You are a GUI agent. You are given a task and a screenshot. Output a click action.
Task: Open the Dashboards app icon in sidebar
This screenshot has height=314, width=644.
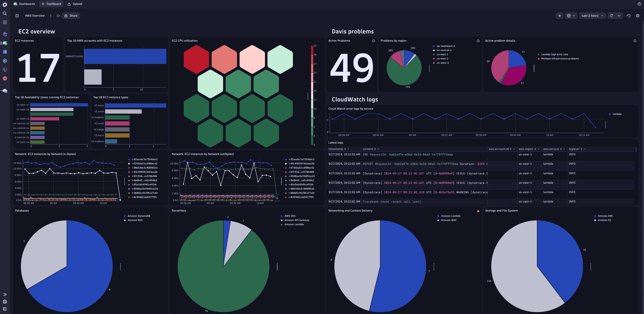pos(5,43)
